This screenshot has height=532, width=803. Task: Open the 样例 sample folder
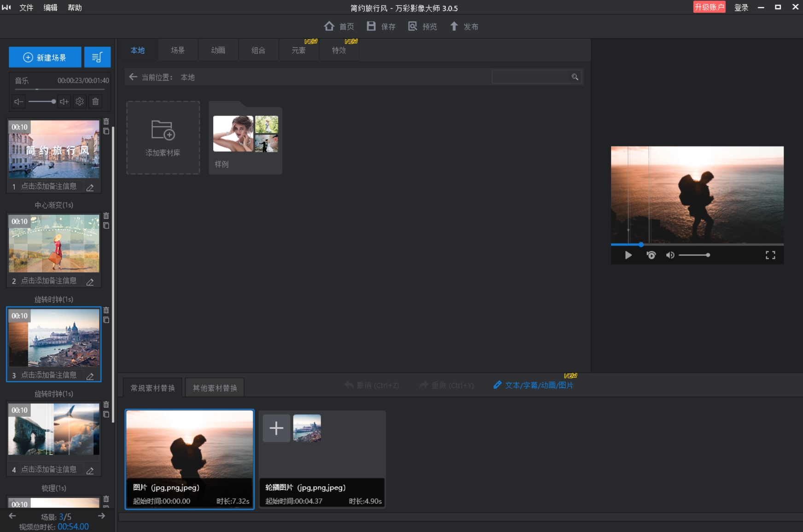coord(245,138)
